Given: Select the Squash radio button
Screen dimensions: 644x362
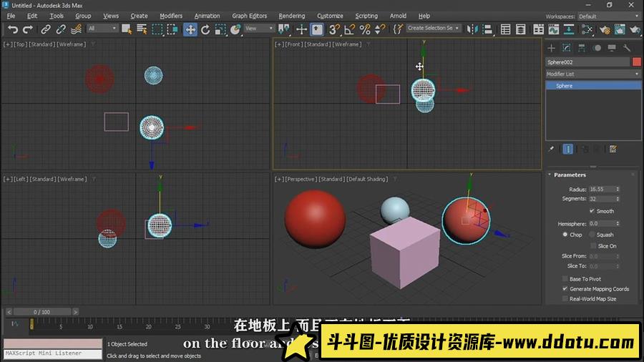Looking at the screenshot, I should (592, 235).
